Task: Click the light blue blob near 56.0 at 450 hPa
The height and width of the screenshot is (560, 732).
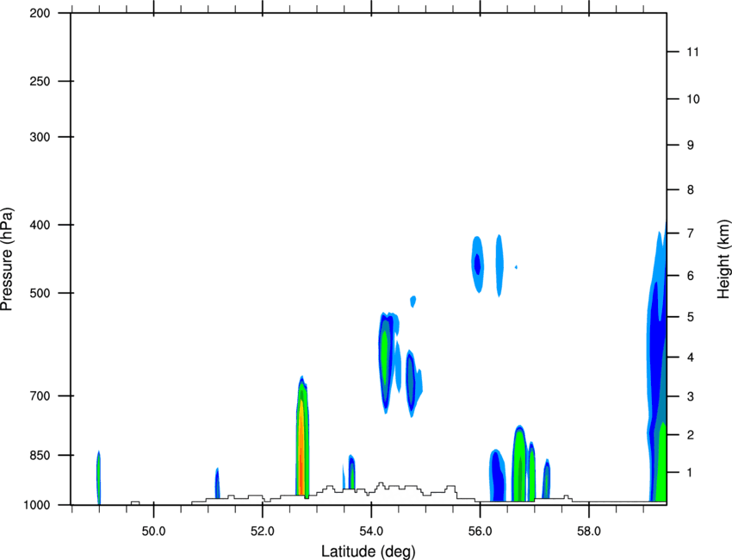Action: (x=477, y=264)
